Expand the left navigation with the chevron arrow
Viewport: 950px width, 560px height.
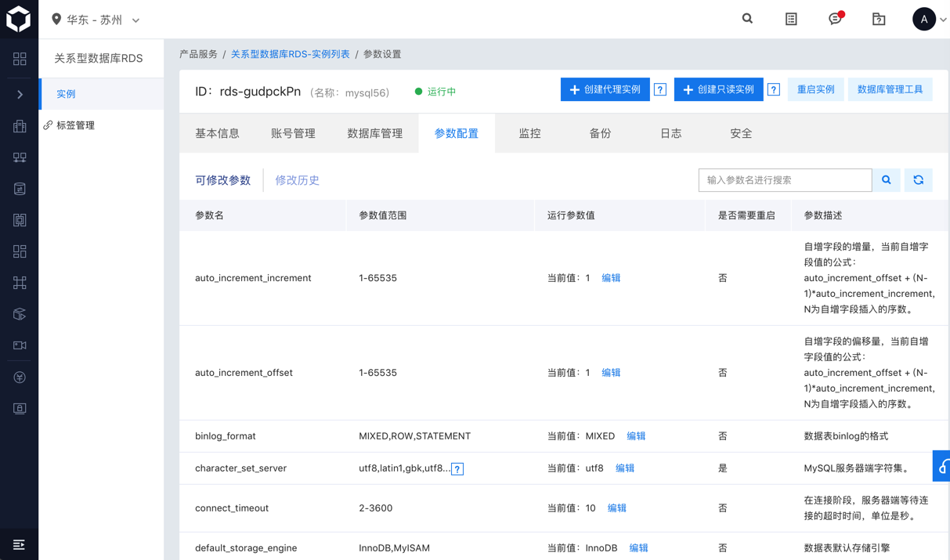20,95
